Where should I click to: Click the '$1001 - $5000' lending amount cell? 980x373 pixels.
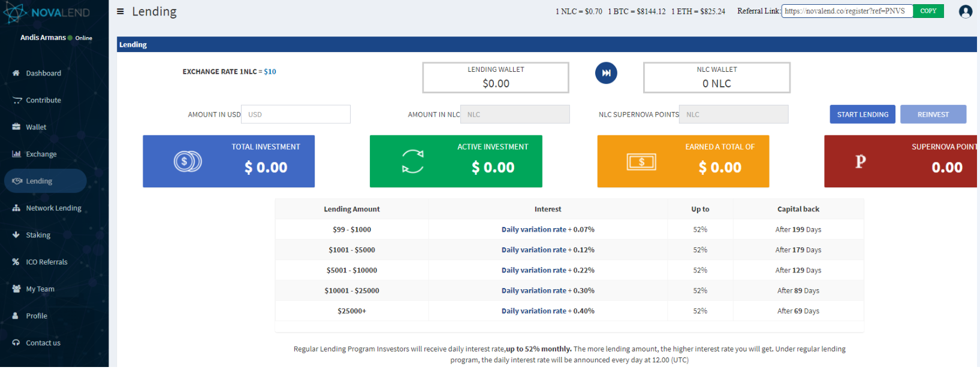(x=352, y=250)
